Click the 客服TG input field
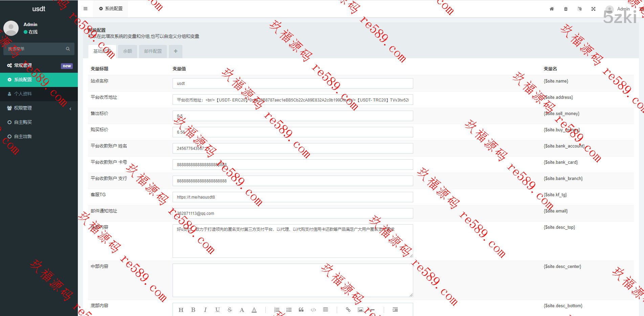The image size is (644, 316). click(x=293, y=197)
